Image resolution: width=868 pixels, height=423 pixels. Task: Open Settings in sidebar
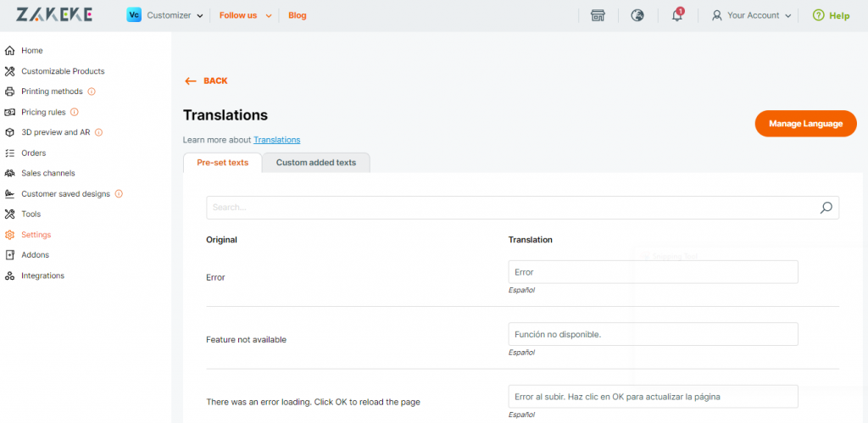pos(36,235)
